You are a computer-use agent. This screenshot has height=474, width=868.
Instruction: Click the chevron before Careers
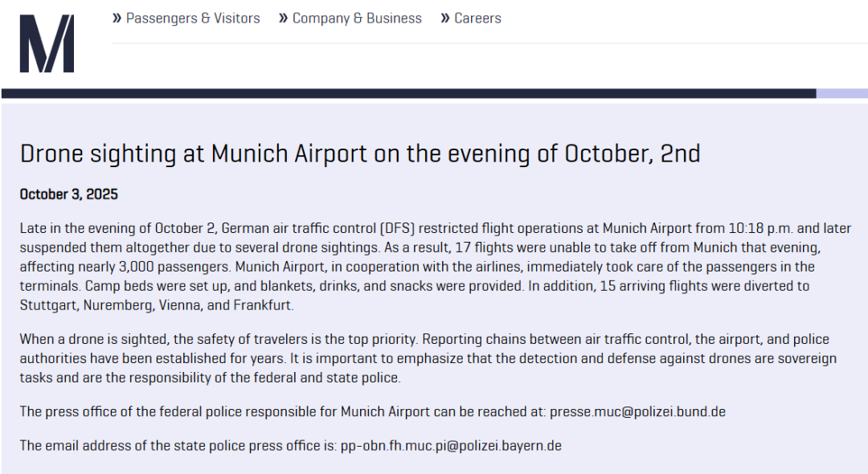(x=445, y=18)
